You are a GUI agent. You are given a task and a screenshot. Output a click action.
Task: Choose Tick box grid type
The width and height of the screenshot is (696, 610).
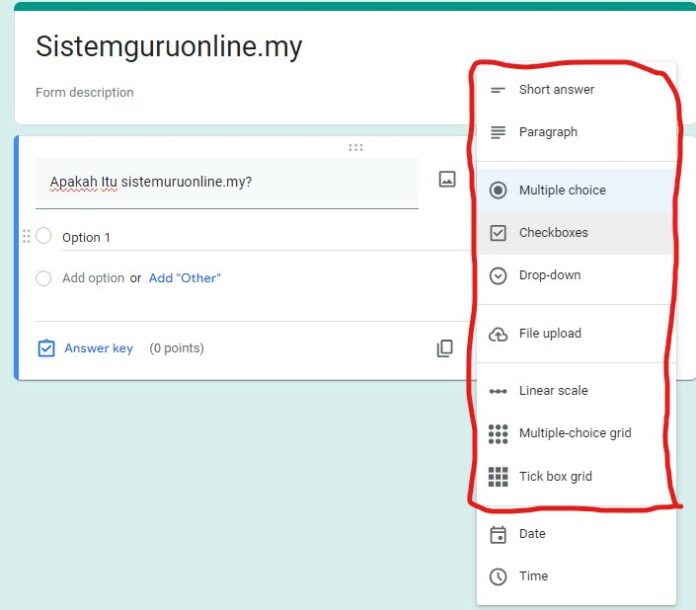click(576, 477)
